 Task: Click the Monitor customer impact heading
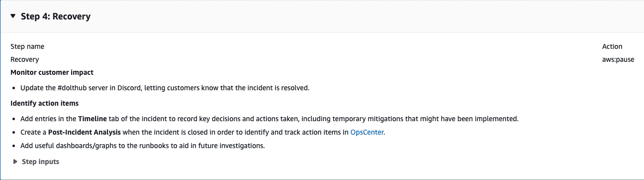tap(52, 72)
